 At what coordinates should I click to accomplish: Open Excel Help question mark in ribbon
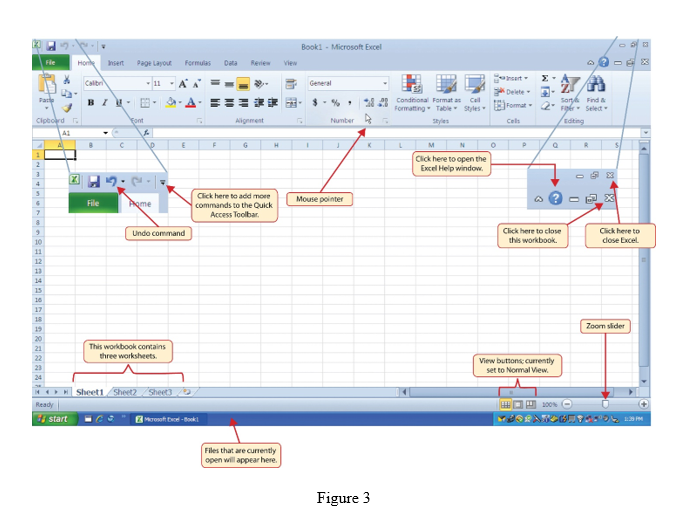(x=603, y=62)
